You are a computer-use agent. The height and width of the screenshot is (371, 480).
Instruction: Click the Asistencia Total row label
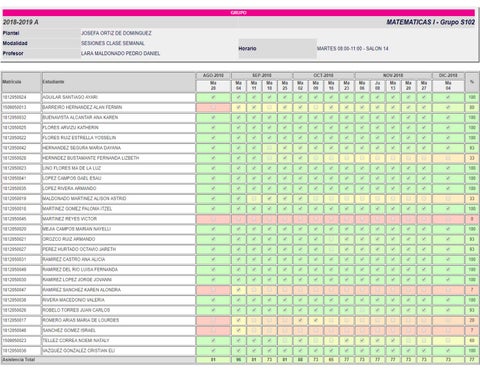[x=19, y=360]
